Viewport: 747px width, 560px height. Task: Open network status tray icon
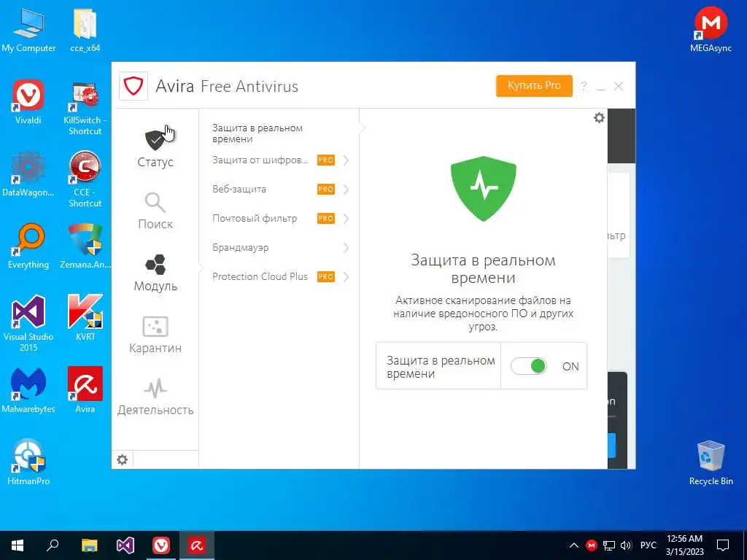coord(609,545)
